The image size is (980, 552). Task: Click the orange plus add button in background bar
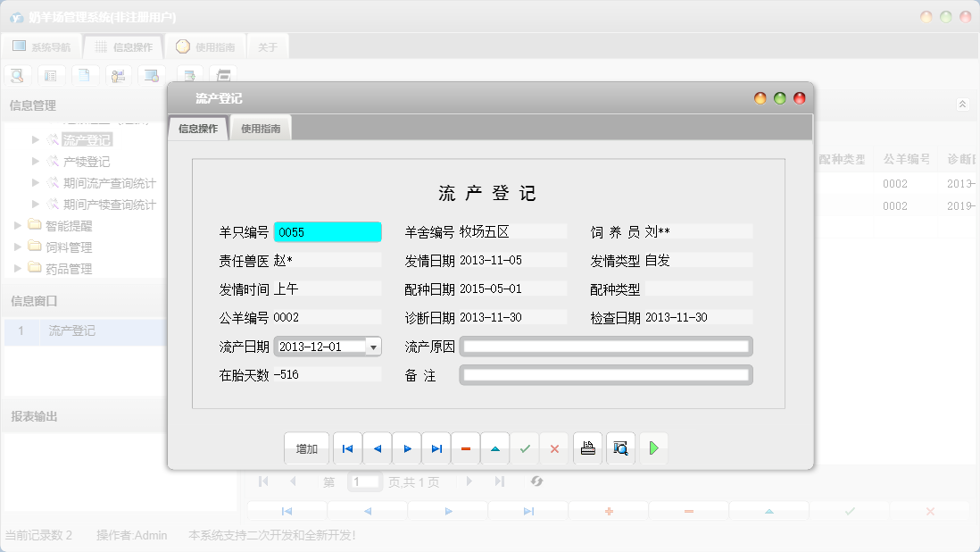(609, 512)
